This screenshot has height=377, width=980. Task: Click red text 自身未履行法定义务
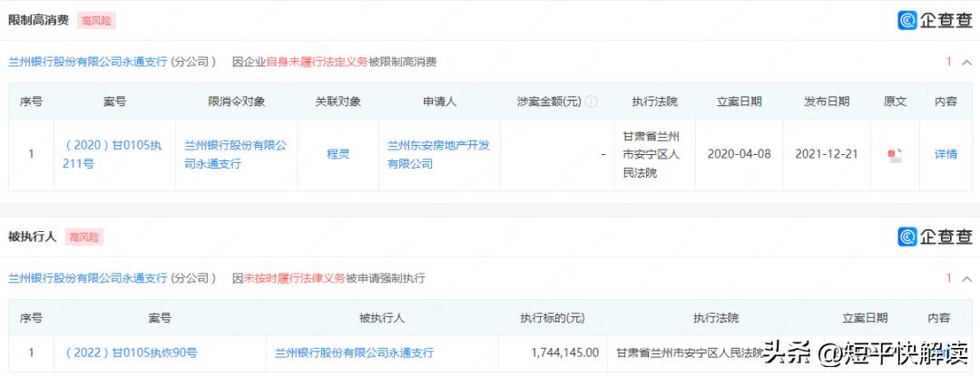pyautogui.click(x=317, y=62)
